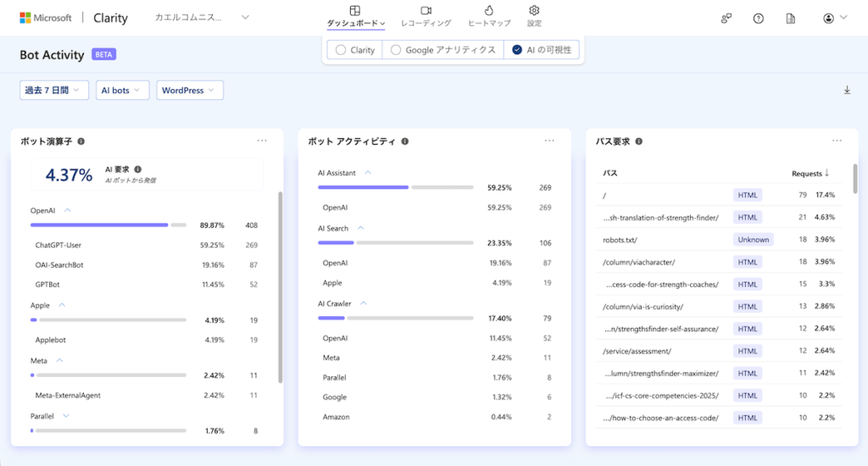Click the パス column header

click(x=609, y=173)
